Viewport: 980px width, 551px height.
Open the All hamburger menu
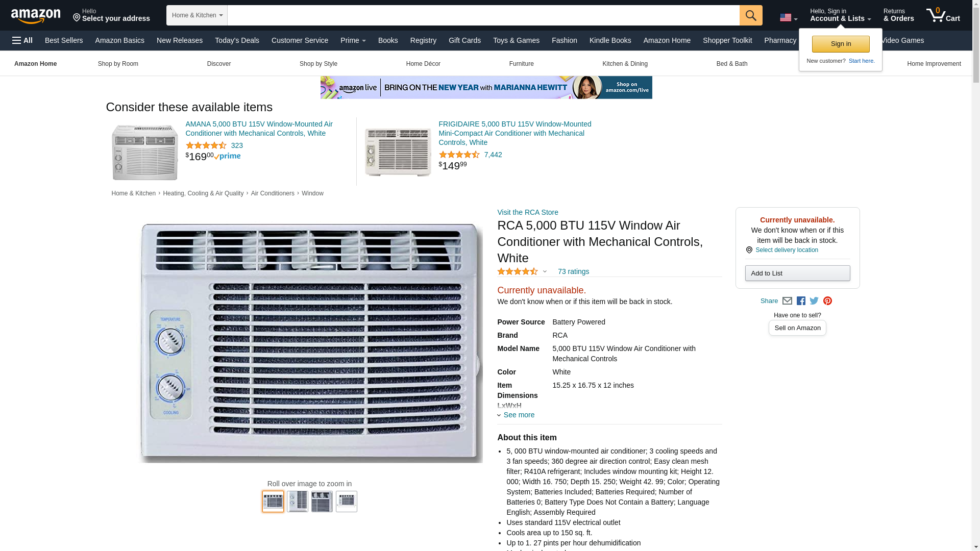(22, 40)
